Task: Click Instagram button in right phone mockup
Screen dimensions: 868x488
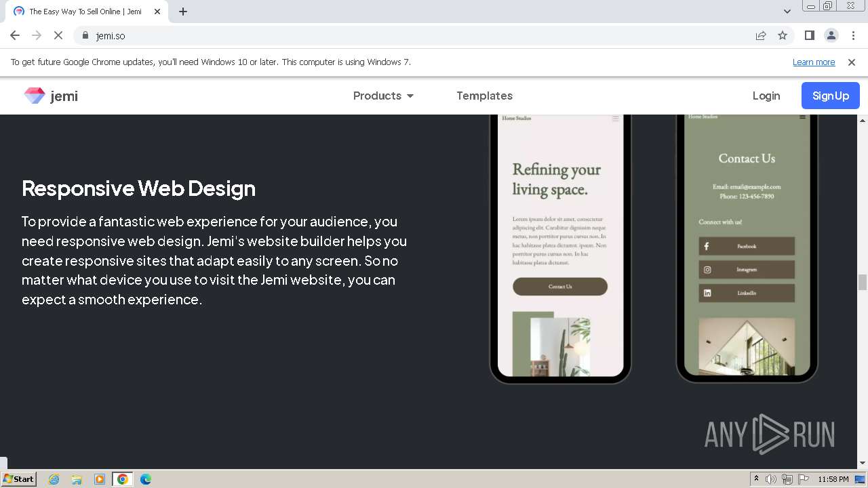Action: (747, 270)
